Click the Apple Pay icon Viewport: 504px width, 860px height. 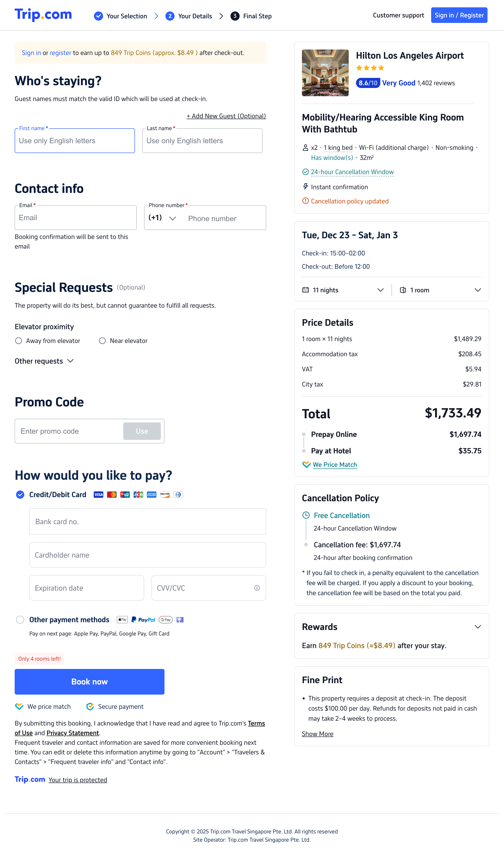click(122, 620)
